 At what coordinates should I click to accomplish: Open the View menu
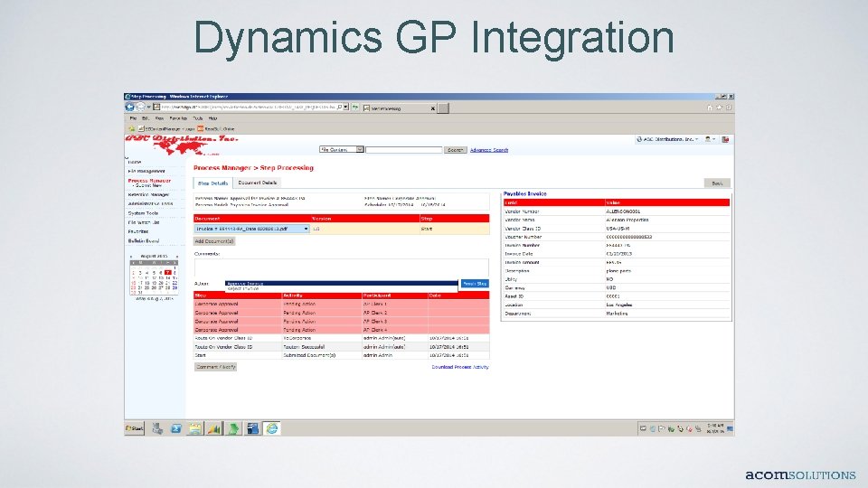tap(159, 118)
